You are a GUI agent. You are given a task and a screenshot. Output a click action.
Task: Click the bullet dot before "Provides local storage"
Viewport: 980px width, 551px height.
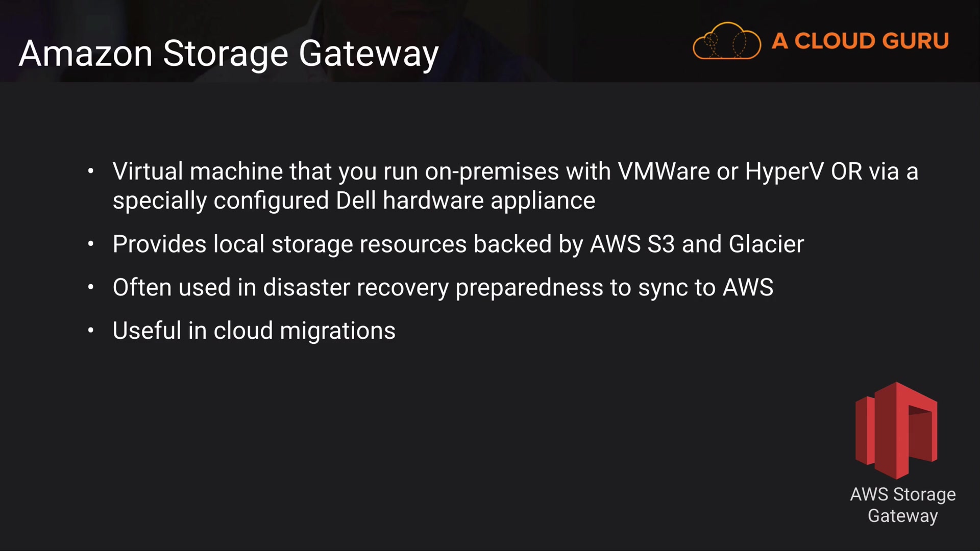click(x=91, y=244)
